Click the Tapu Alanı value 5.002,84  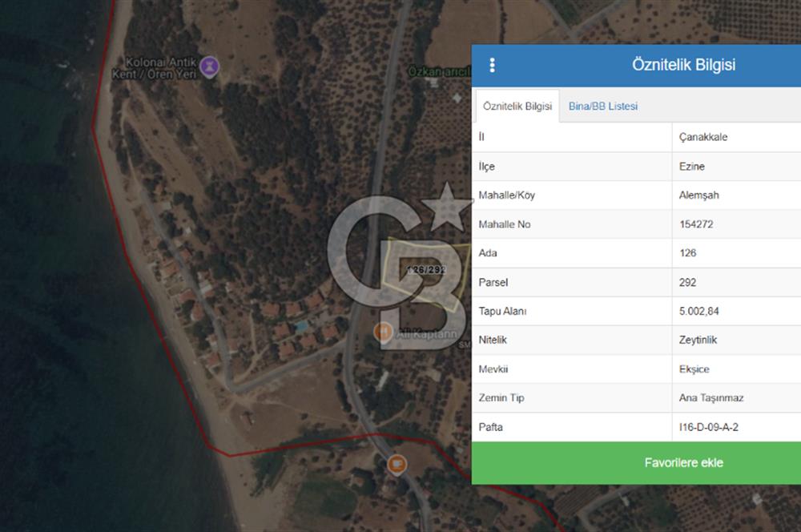pyautogui.click(x=698, y=311)
